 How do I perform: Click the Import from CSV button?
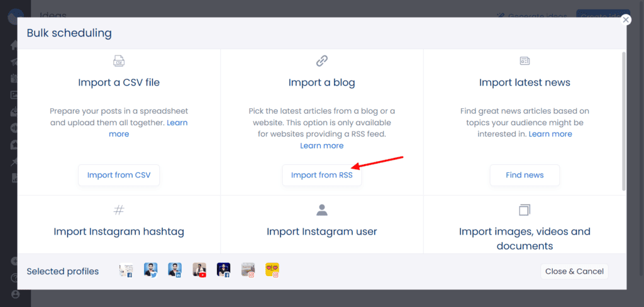pyautogui.click(x=119, y=175)
